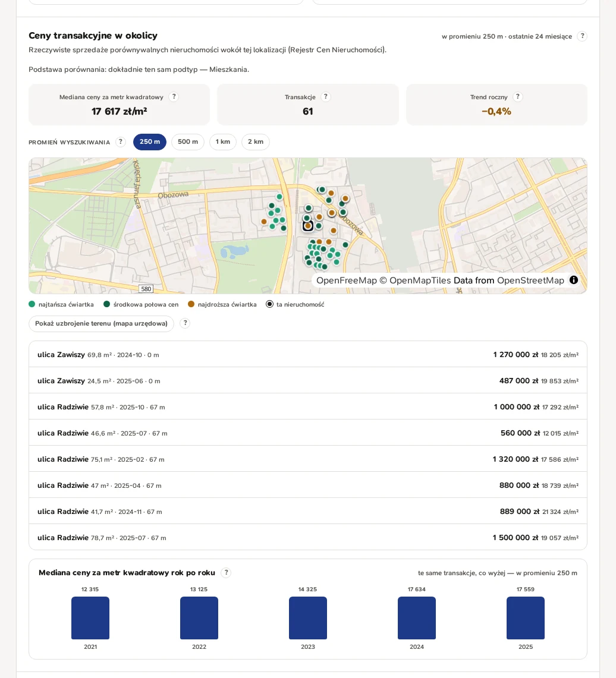The image size is (616, 678).
Task: Click the 2025 bar in the yearly chart
Action: tap(526, 618)
